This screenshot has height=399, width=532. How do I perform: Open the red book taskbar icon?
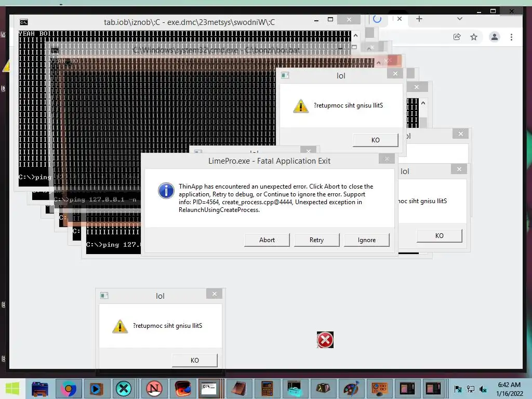tap(182, 389)
